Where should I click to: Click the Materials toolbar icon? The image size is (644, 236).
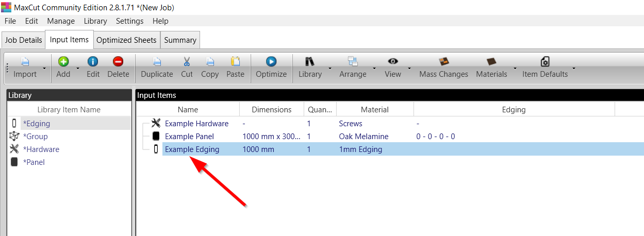pos(491,62)
